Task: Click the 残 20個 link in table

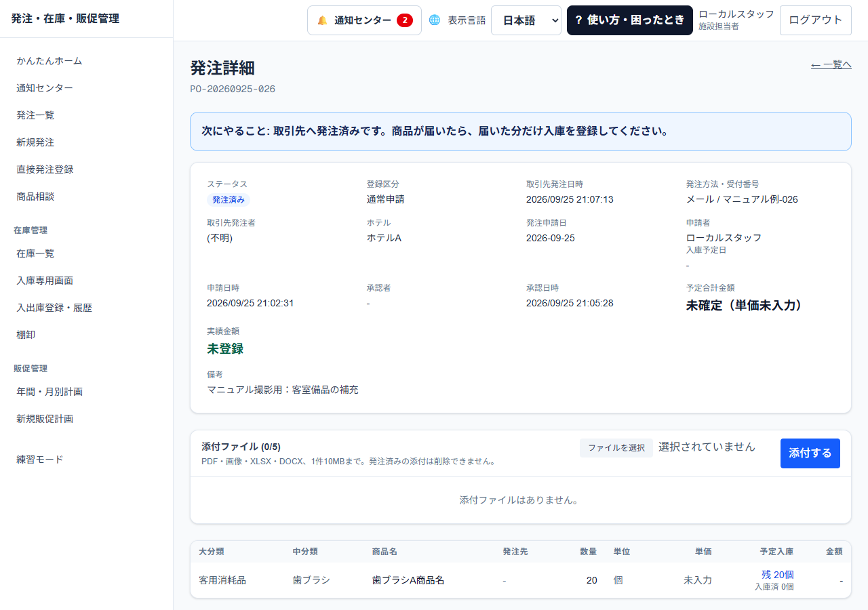Action: 778,575
